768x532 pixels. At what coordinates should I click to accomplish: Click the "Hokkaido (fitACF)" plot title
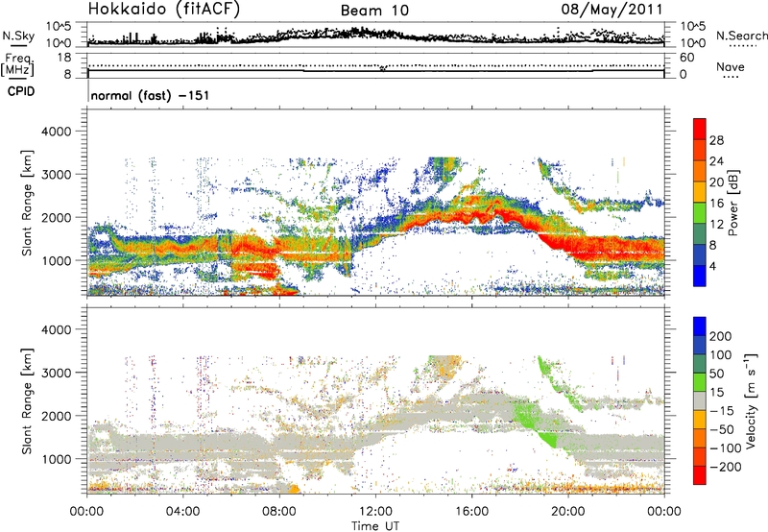pos(164,9)
